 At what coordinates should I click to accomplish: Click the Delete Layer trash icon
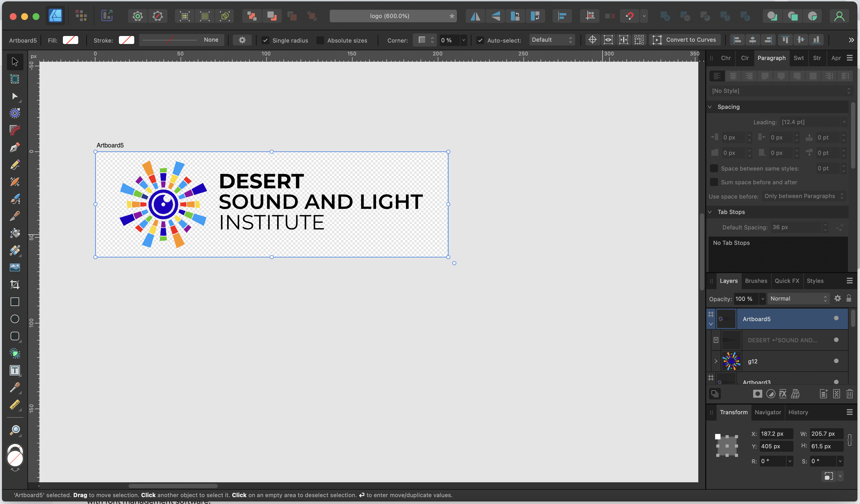tap(849, 394)
